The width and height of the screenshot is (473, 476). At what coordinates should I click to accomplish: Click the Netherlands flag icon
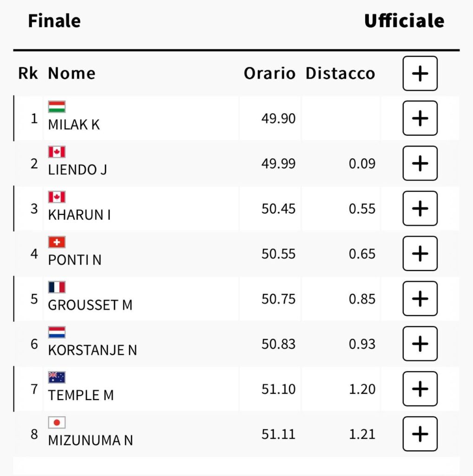tap(57, 332)
